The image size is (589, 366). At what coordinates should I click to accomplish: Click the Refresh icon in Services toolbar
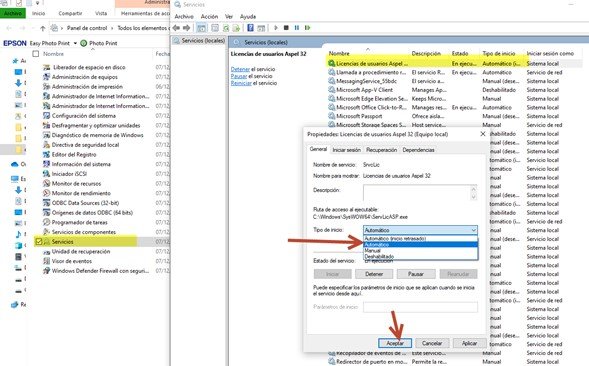(226, 28)
